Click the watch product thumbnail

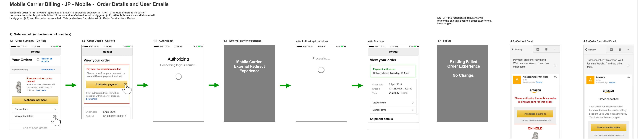[18, 87]
